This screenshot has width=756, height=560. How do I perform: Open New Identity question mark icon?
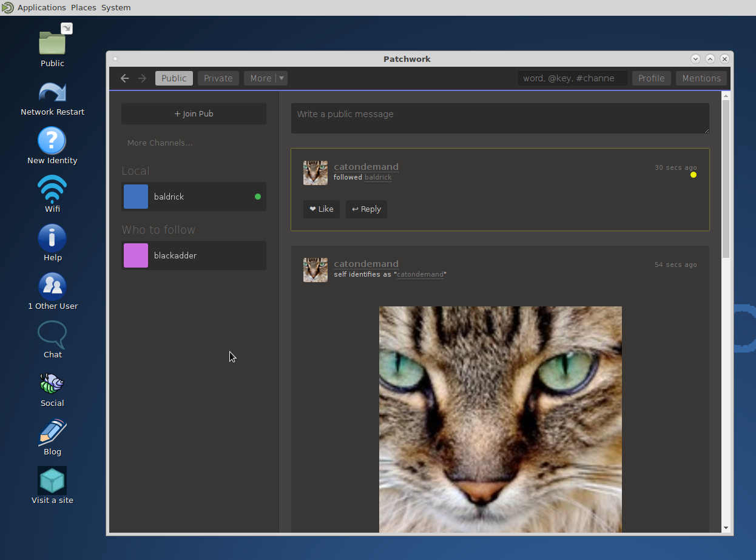click(x=52, y=140)
